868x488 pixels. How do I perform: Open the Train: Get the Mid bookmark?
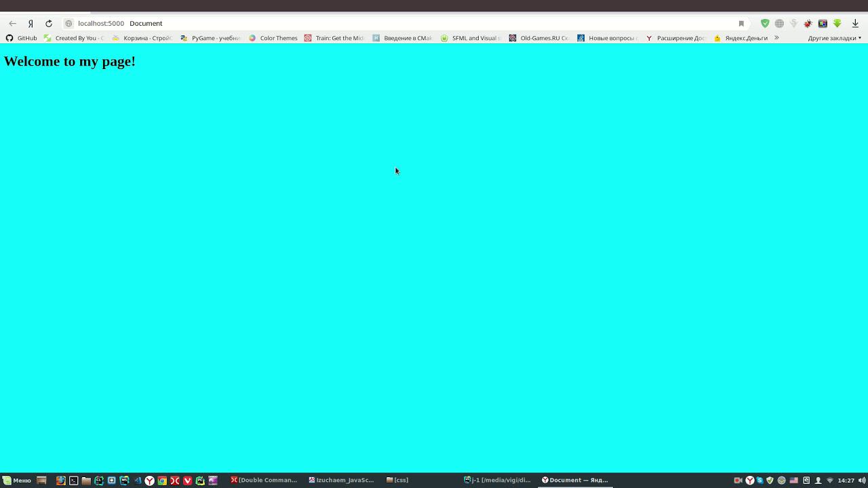334,38
